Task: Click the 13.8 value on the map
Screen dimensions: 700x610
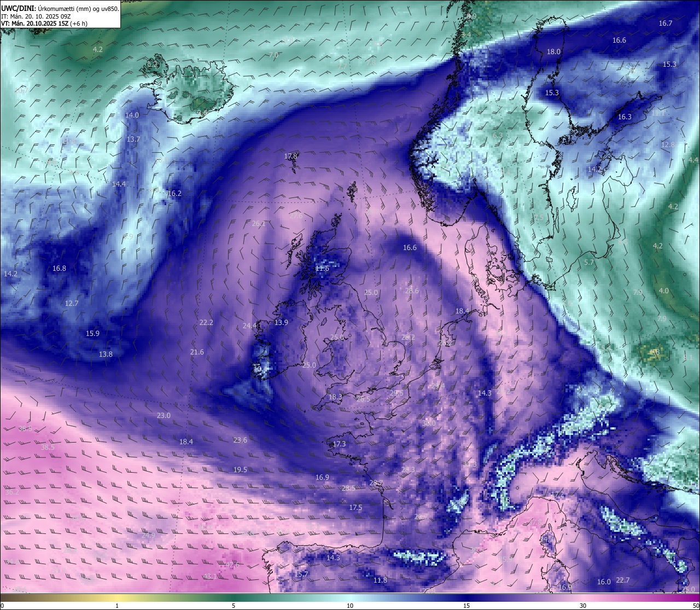Action: [106, 354]
